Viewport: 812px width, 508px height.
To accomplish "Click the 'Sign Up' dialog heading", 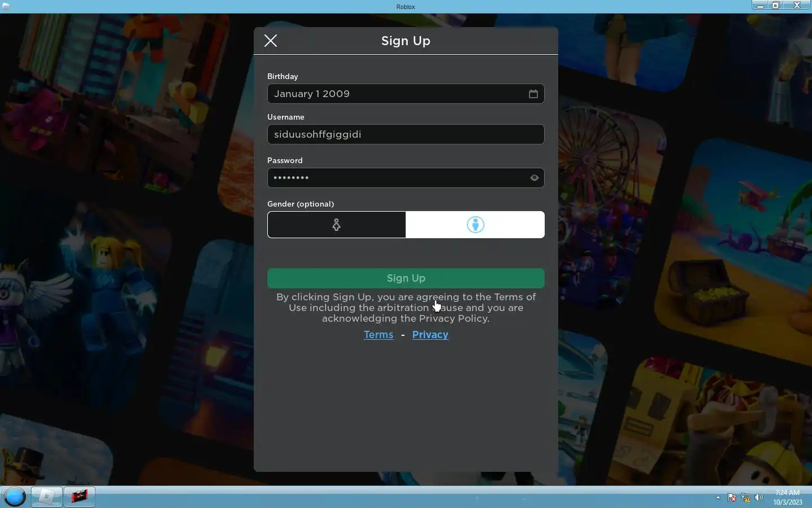I will tap(406, 41).
